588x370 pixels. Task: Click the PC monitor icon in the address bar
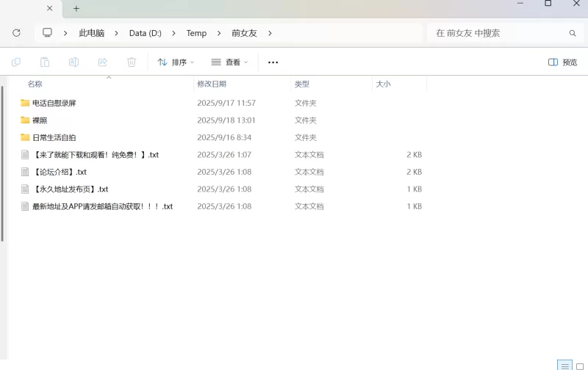pyautogui.click(x=48, y=33)
